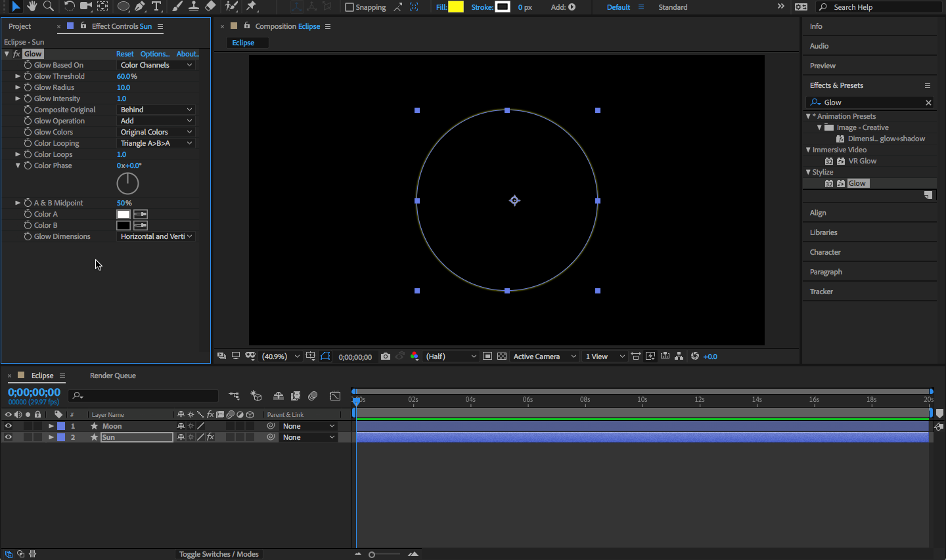Select the Eraser tool
Image resolution: width=946 pixels, height=560 pixels.
[x=210, y=7]
